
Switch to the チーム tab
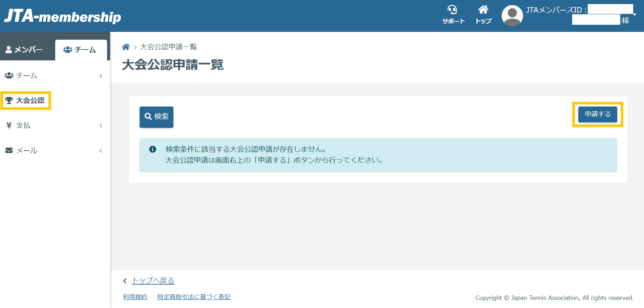80,50
